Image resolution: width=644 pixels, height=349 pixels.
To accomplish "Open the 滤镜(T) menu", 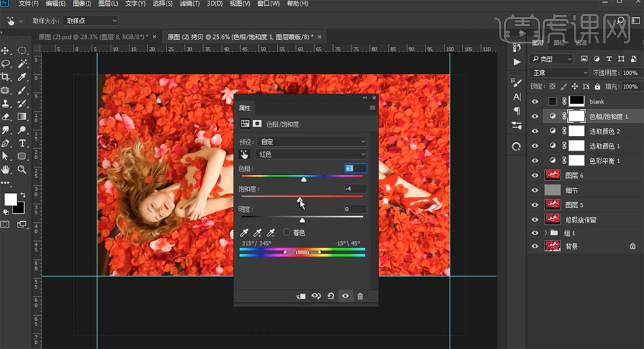I will point(189,4).
